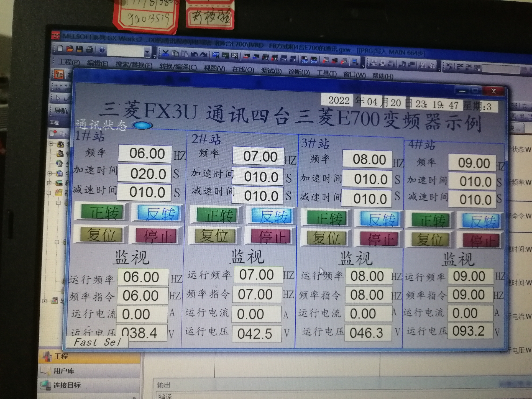Expand the top project tree node

pyautogui.click(x=51, y=144)
